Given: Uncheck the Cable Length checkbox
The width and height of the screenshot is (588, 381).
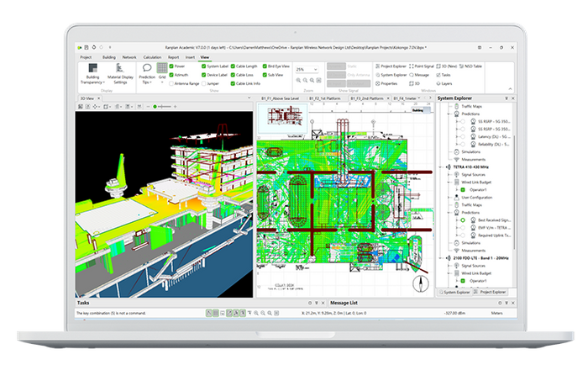Looking at the screenshot, I should 233,66.
